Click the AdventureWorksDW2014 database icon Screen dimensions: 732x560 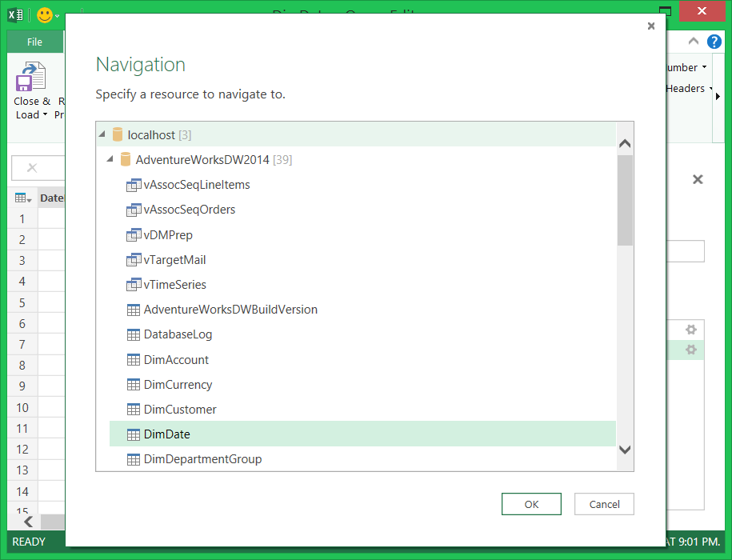[125, 160]
